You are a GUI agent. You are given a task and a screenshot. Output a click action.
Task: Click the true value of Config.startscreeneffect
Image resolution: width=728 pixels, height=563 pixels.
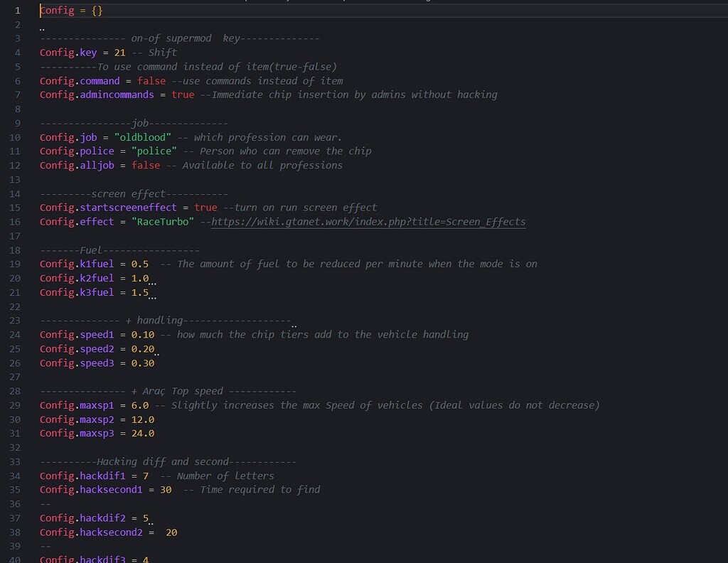pos(205,208)
